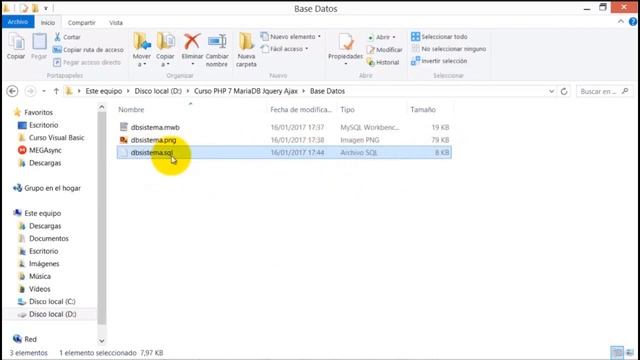The width and height of the screenshot is (640, 360).
Task: Click navigation pane scroll down arrow
Action: 102,341
